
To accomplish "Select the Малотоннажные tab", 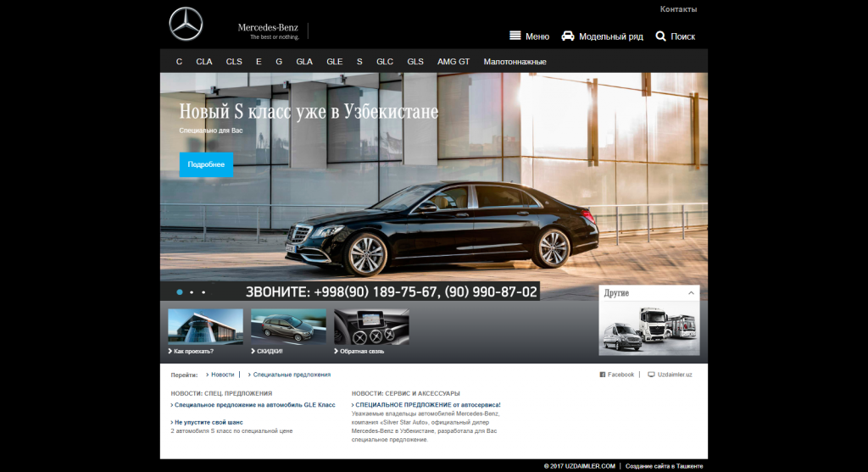I will tap(515, 61).
